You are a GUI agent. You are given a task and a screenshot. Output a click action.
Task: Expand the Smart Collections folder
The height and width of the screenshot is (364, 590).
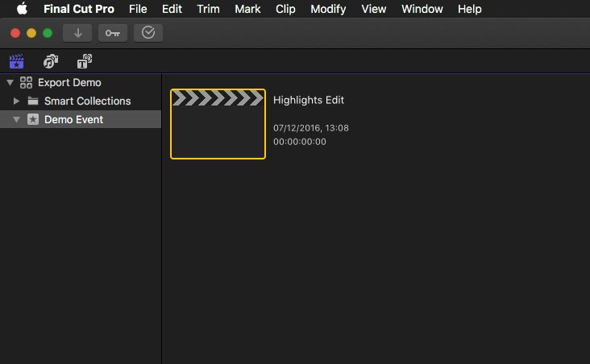click(x=16, y=101)
